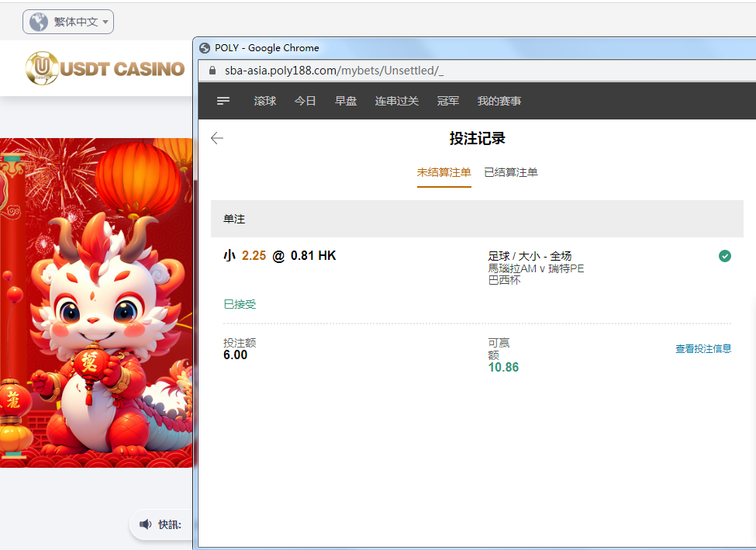Open the 冠军 menu item
The height and width of the screenshot is (550, 756).
(448, 101)
